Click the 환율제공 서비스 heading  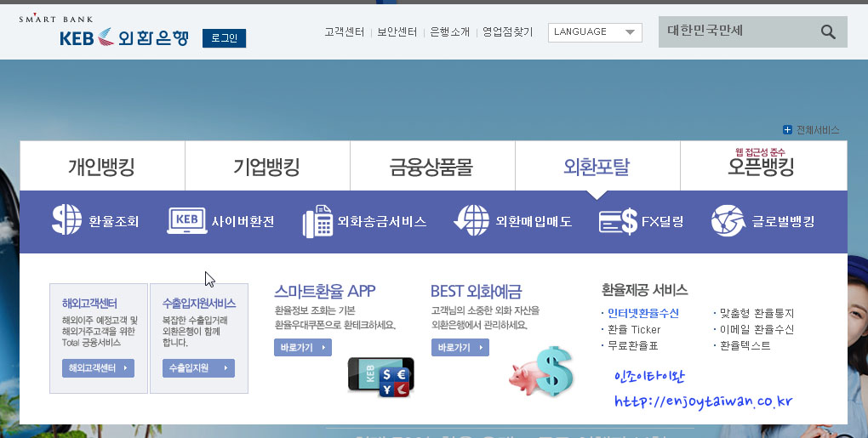pos(644,290)
